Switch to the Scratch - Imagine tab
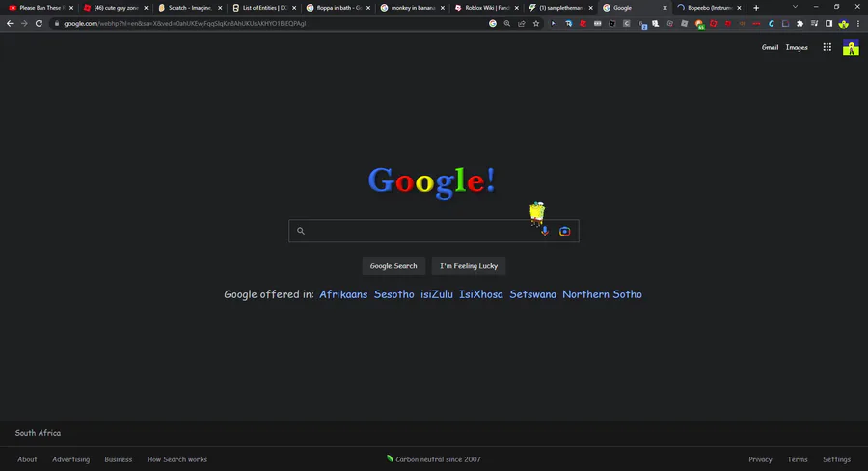The width and height of the screenshot is (868, 471). pos(190,8)
